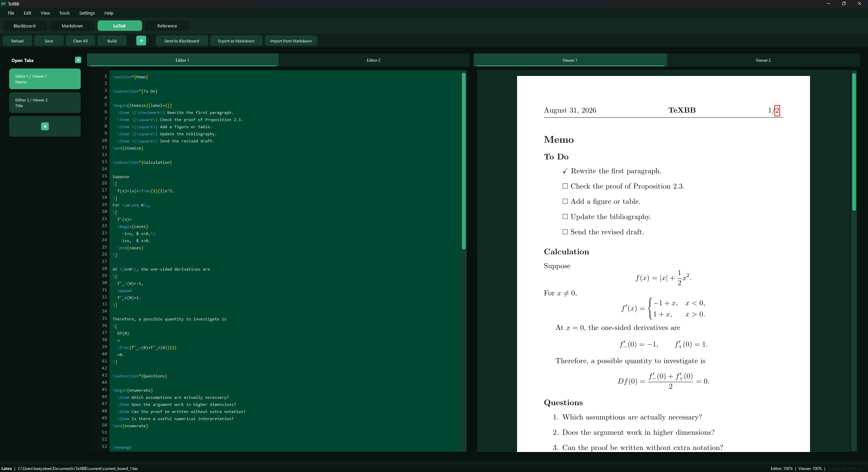
Task: Select Editor 1 / Viewer 1 Memo entry
Action: coord(45,79)
